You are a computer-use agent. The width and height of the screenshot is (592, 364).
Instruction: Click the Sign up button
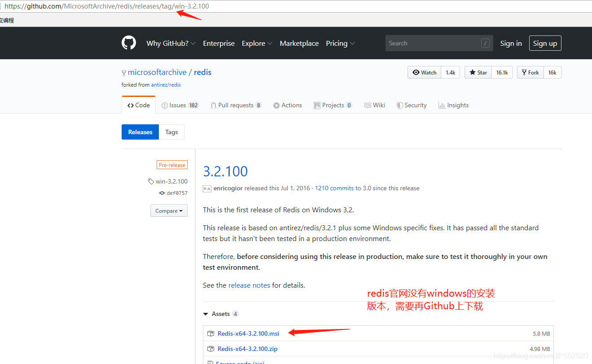tap(545, 43)
